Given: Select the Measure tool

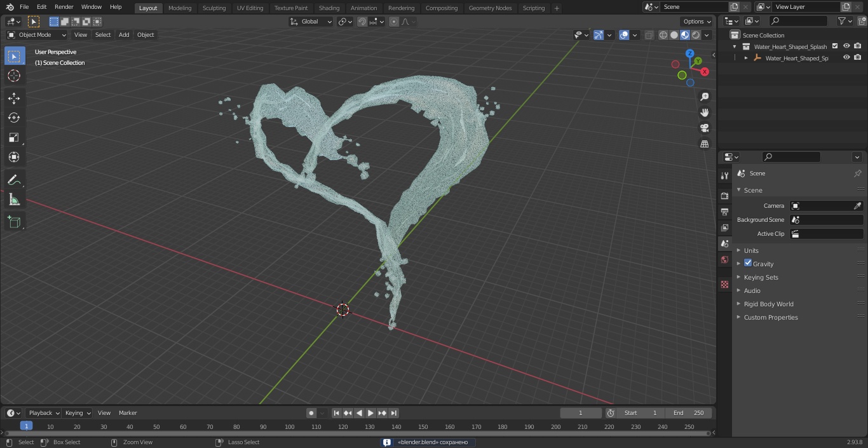Looking at the screenshot, I should (x=15, y=200).
